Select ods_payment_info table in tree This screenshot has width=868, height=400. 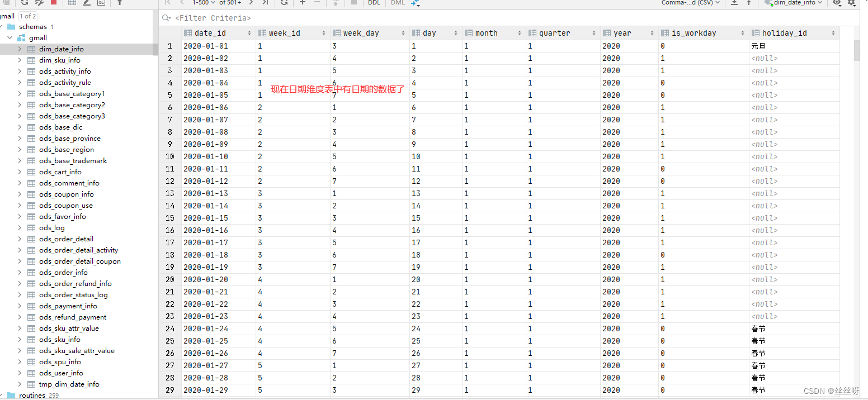coord(68,306)
